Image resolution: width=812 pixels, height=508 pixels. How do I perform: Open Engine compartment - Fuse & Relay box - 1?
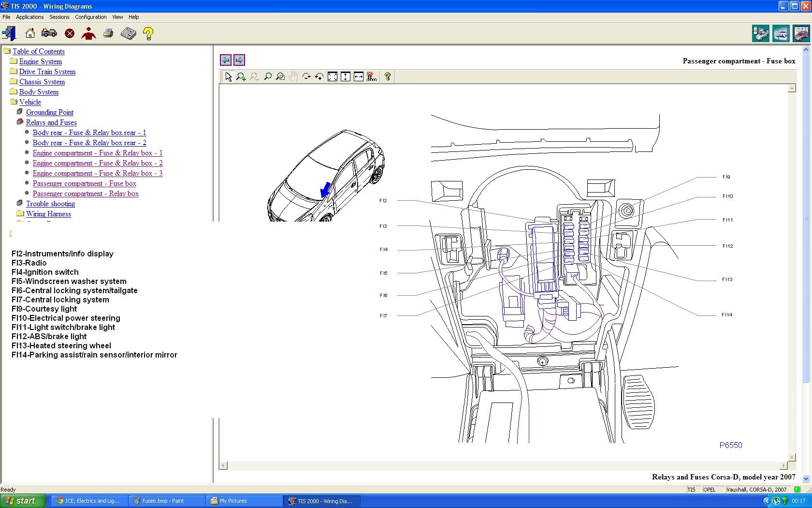(x=98, y=153)
